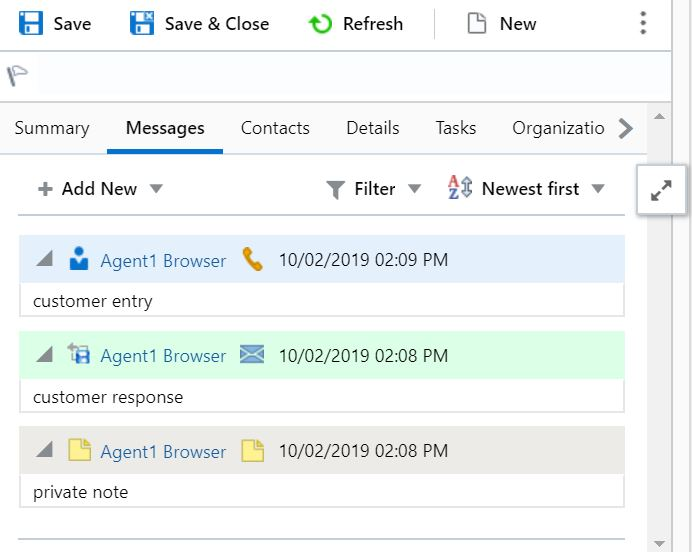This screenshot has width=692, height=552.
Task: Click the green Refresh icon
Action: pos(320,23)
